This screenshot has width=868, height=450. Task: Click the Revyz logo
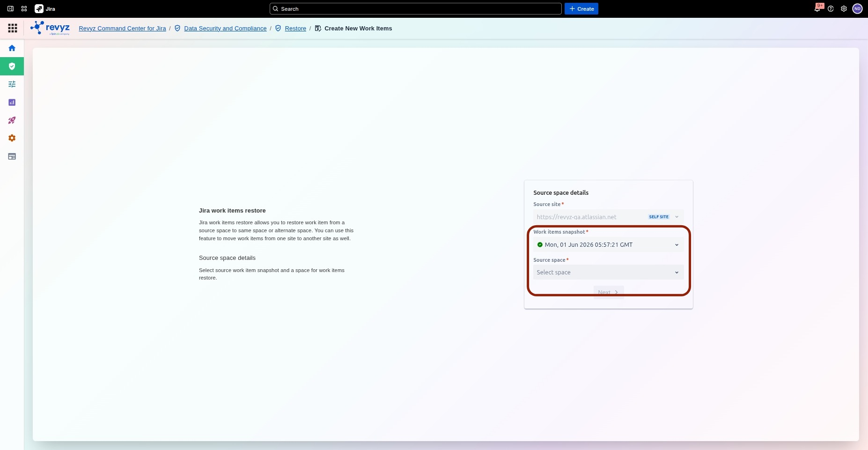point(50,28)
